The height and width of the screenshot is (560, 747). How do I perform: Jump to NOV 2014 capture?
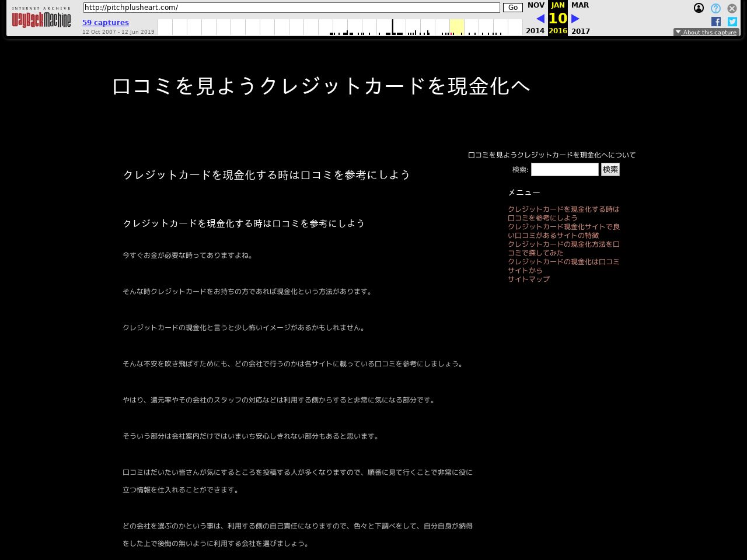(x=535, y=5)
